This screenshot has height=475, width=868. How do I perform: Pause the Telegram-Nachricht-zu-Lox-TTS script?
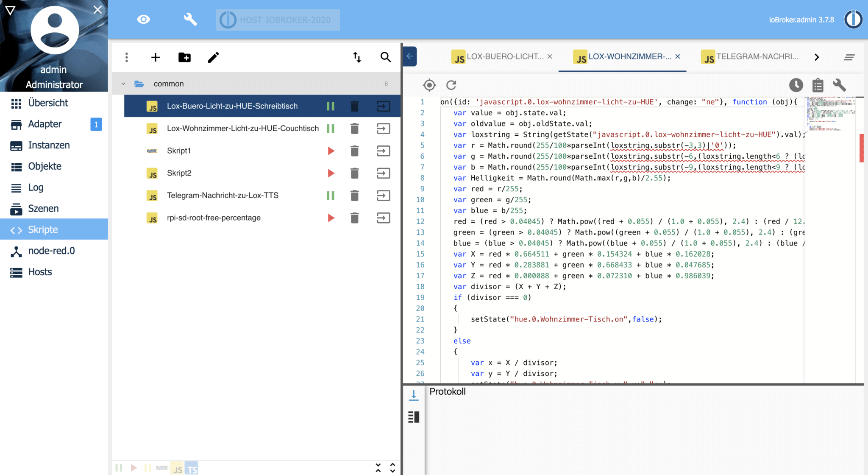pyautogui.click(x=331, y=196)
